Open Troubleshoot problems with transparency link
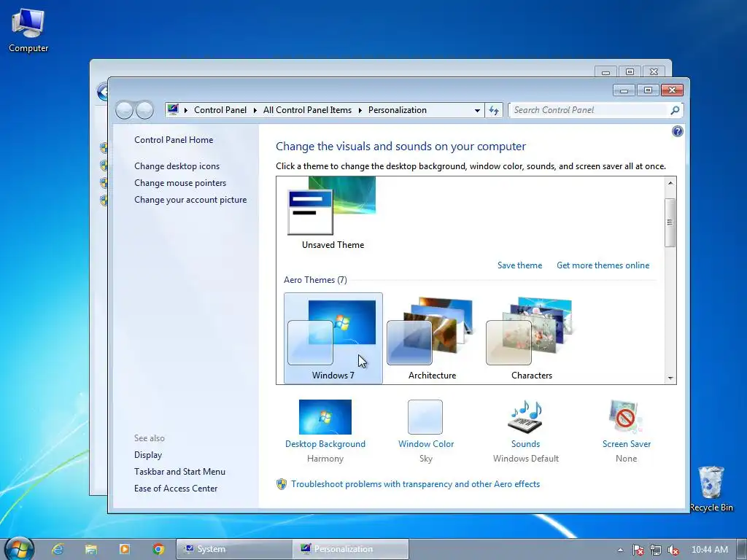 [x=415, y=484]
